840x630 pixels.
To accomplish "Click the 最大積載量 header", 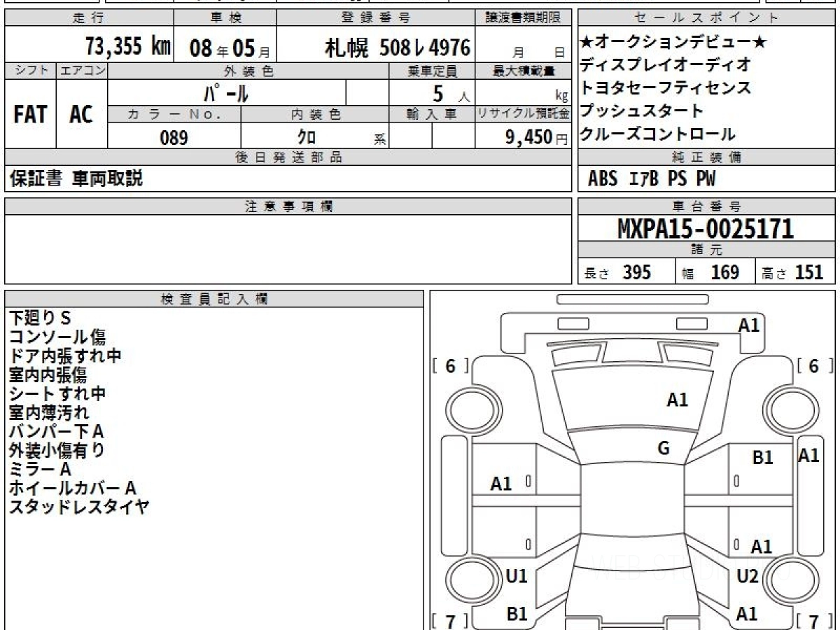I will pyautogui.click(x=524, y=71).
